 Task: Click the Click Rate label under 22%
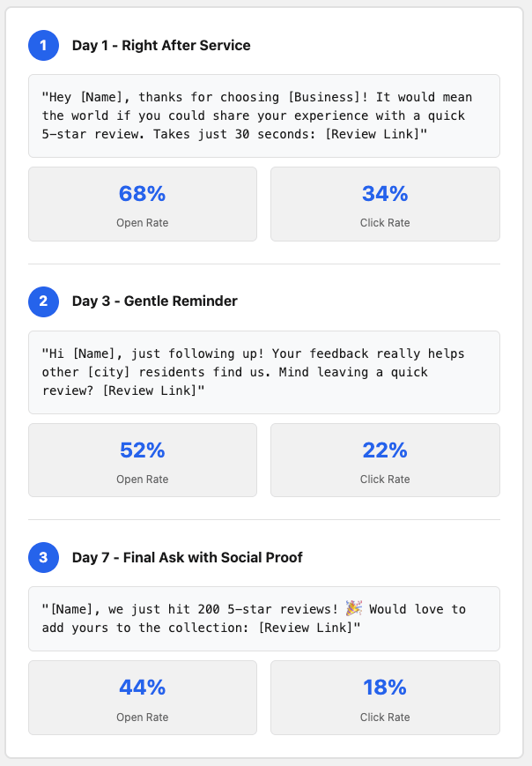click(x=385, y=480)
